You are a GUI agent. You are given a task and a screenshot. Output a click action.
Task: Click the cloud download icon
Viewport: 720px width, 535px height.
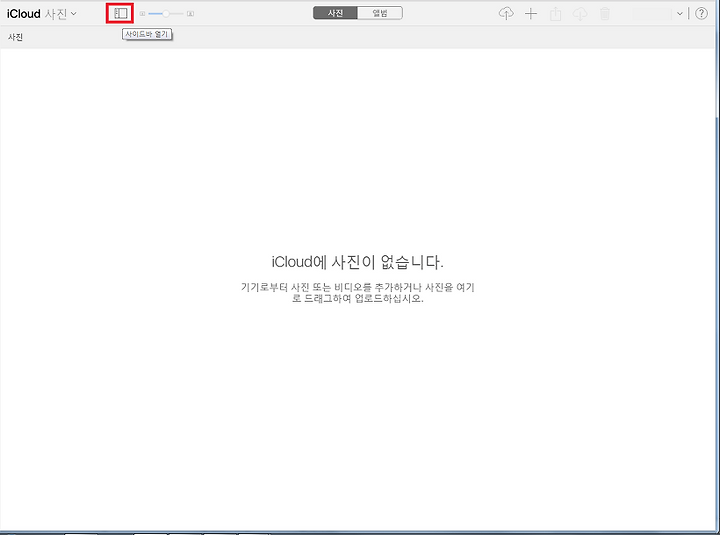point(580,14)
